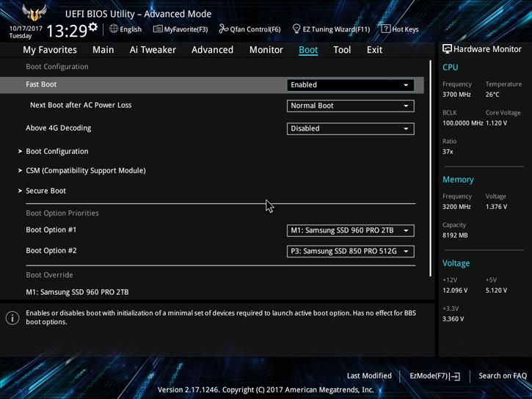532x399 pixels.
Task: Click the 13:29 clock display
Action: click(x=67, y=31)
